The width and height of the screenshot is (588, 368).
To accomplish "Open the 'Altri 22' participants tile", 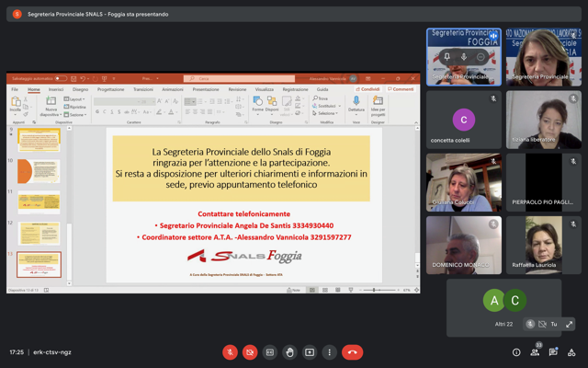I will (503, 307).
